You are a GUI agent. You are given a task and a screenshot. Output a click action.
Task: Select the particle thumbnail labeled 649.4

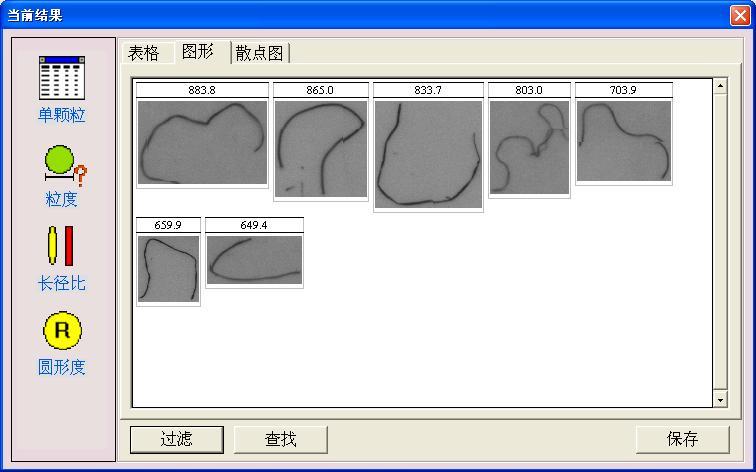[x=255, y=260]
